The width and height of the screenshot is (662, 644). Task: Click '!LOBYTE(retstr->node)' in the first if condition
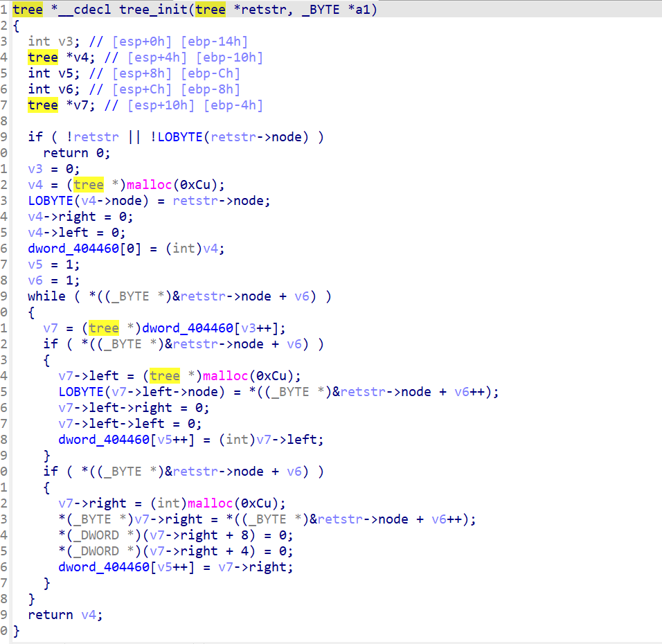229,137
